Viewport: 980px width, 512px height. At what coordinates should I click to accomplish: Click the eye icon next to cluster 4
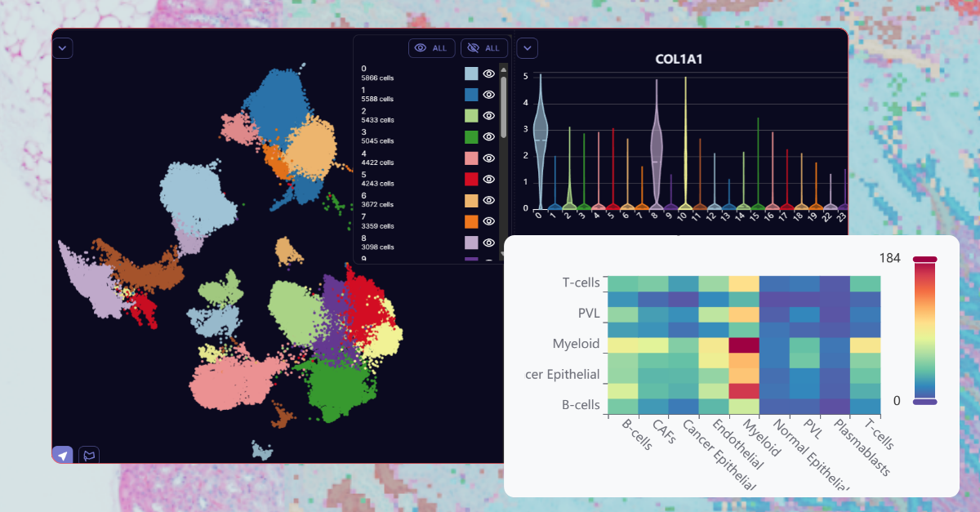(488, 158)
